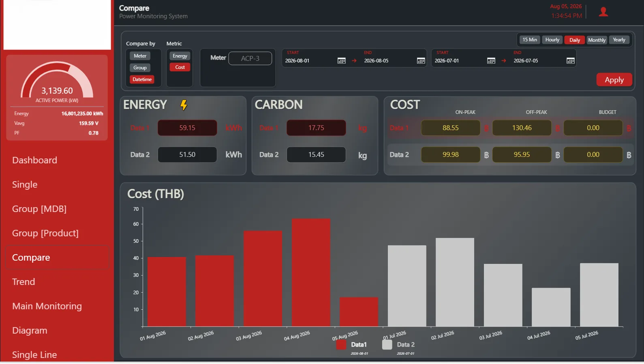
Task: Select Compare by Datetime option
Action: click(142, 79)
